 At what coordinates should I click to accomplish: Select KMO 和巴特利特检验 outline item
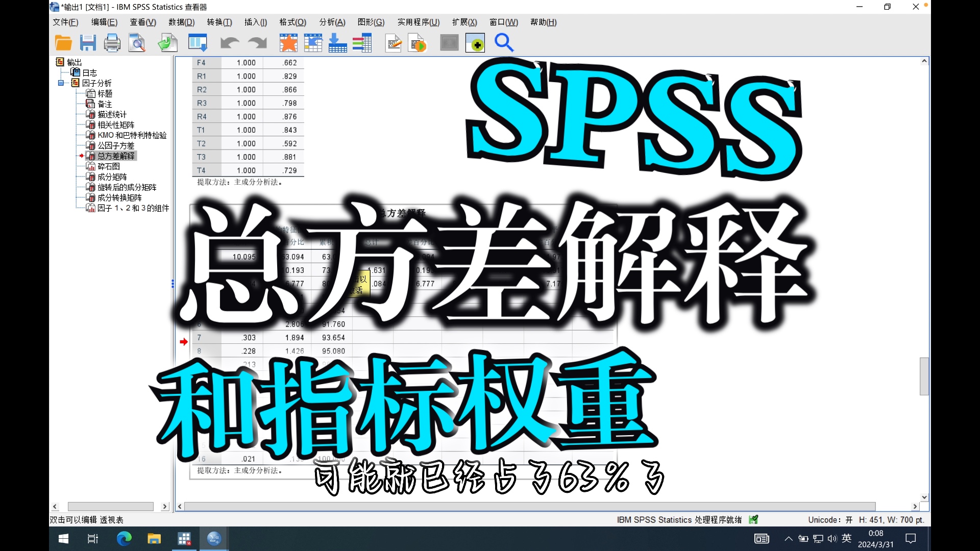pyautogui.click(x=132, y=135)
